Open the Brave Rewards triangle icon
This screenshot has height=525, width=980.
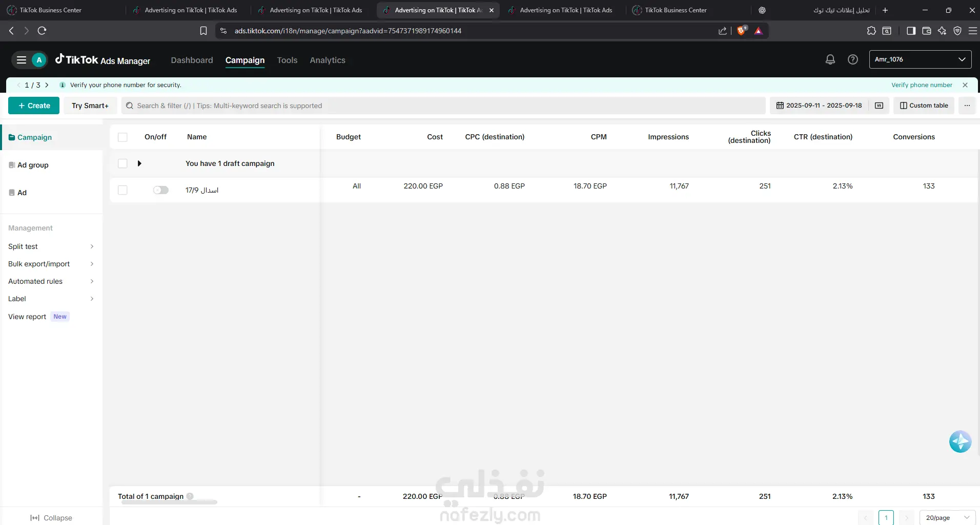(759, 31)
